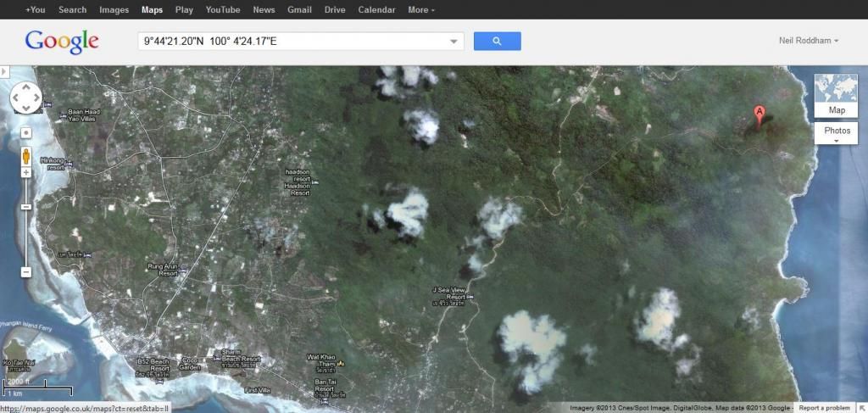Open Search in the top bar
868x413 pixels.
[73, 9]
